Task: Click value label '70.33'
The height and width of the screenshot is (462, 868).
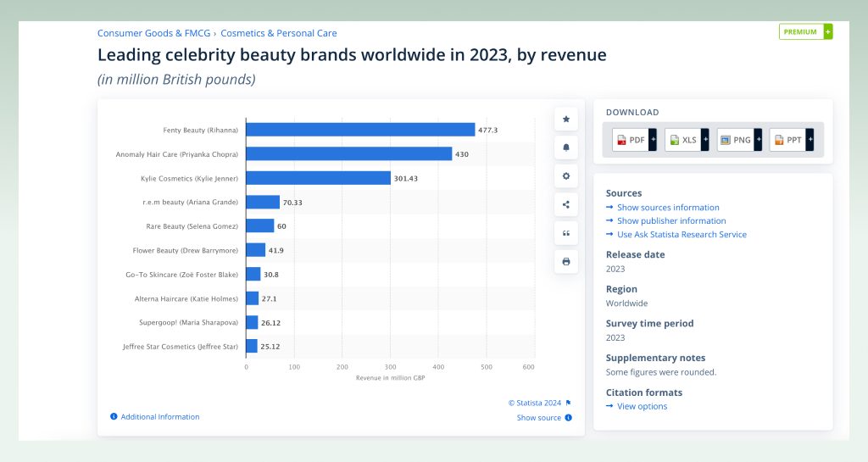Action: [292, 203]
